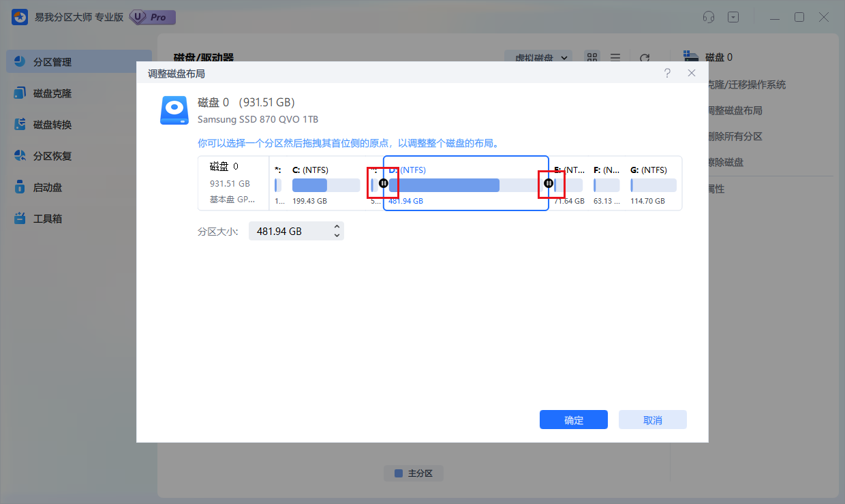Image resolution: width=845 pixels, height=504 pixels.
Task: Click the Samsung SSD 870 QVO 1TB text
Action: click(258, 119)
